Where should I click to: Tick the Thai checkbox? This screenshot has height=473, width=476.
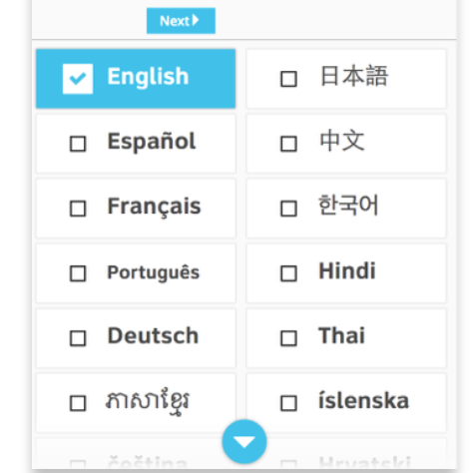click(x=288, y=338)
